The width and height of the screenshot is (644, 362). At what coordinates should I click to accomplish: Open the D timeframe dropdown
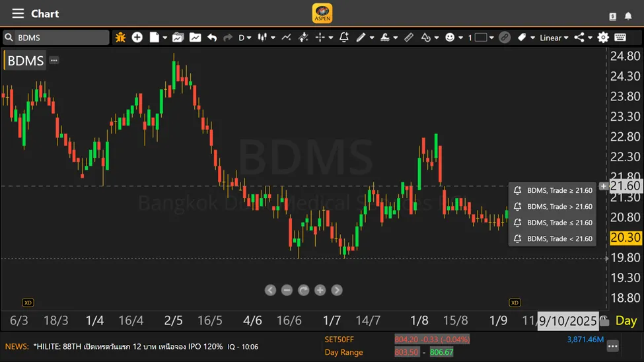click(x=245, y=38)
